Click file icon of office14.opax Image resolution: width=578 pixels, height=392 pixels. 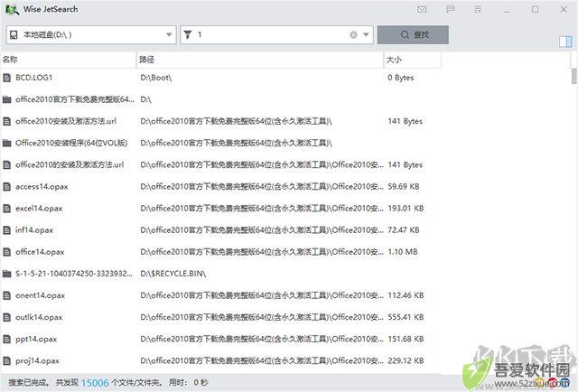6,252
